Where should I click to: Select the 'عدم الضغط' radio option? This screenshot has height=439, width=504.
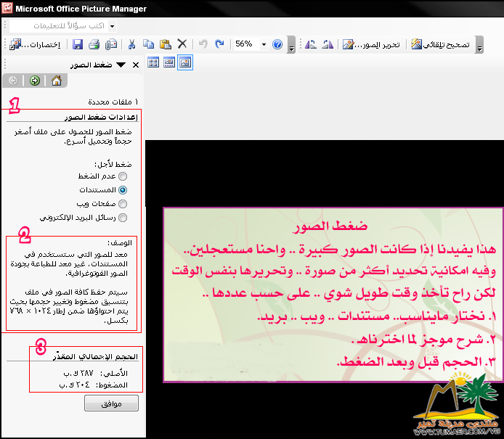(x=123, y=176)
